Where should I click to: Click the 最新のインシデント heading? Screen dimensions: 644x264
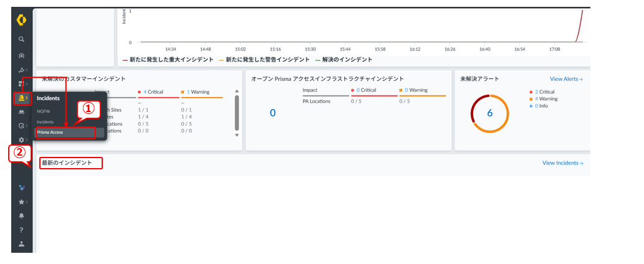coord(67,163)
